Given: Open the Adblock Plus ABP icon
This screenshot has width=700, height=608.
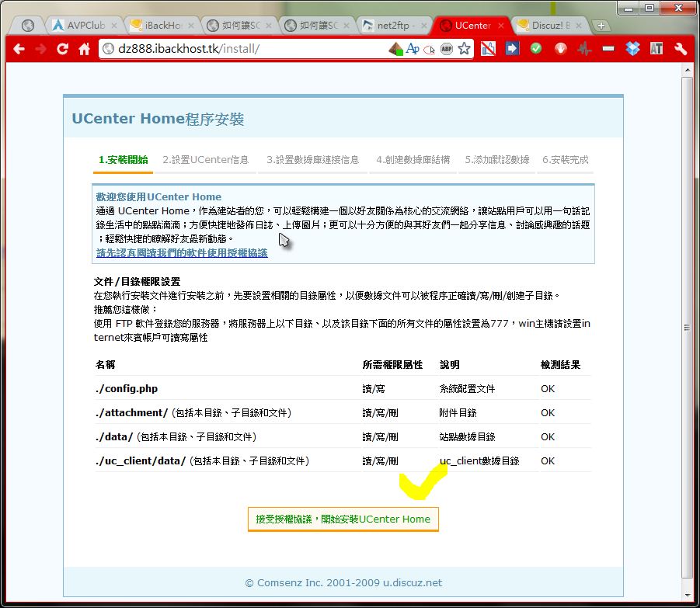Looking at the screenshot, I should [x=446, y=49].
